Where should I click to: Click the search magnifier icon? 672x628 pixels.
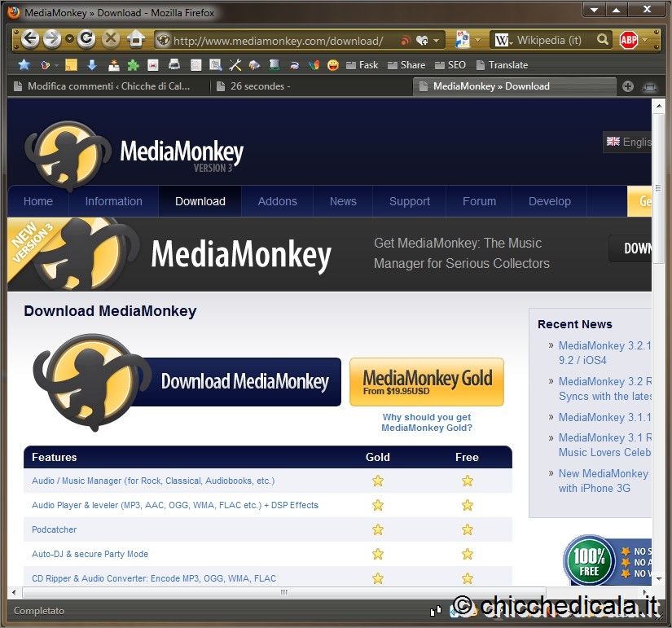(603, 39)
